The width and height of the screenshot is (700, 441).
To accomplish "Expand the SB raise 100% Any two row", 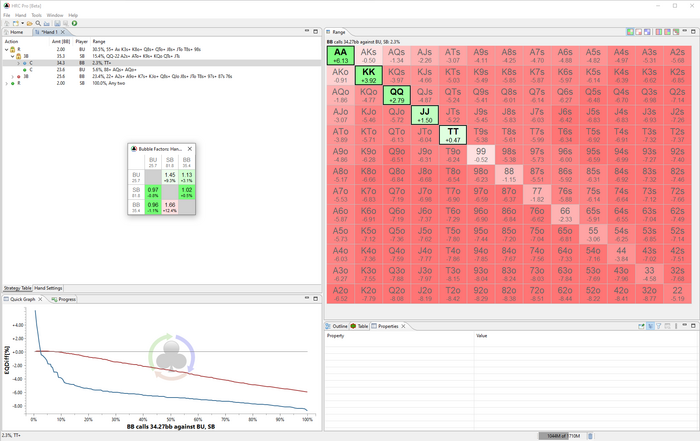I will pyautogui.click(x=6, y=83).
